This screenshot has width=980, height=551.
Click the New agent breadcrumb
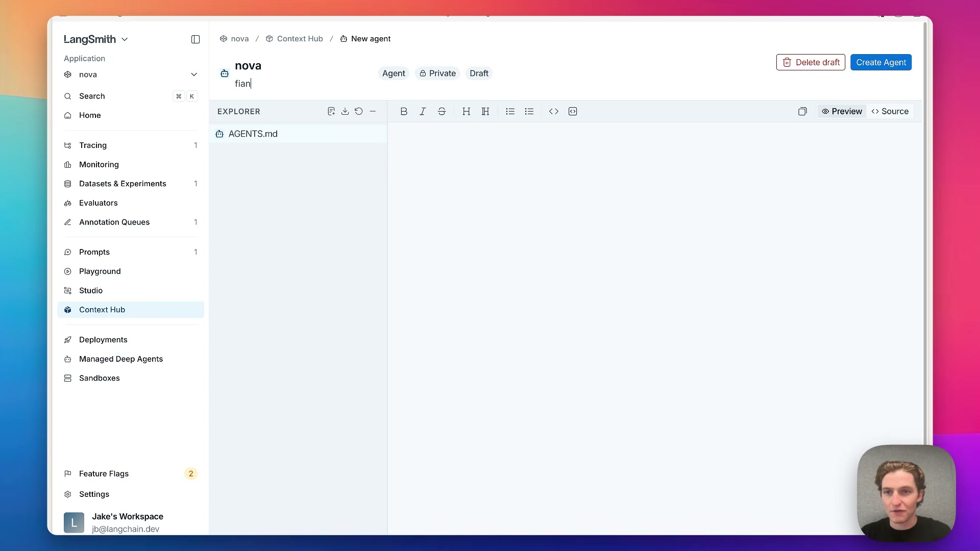(x=365, y=39)
